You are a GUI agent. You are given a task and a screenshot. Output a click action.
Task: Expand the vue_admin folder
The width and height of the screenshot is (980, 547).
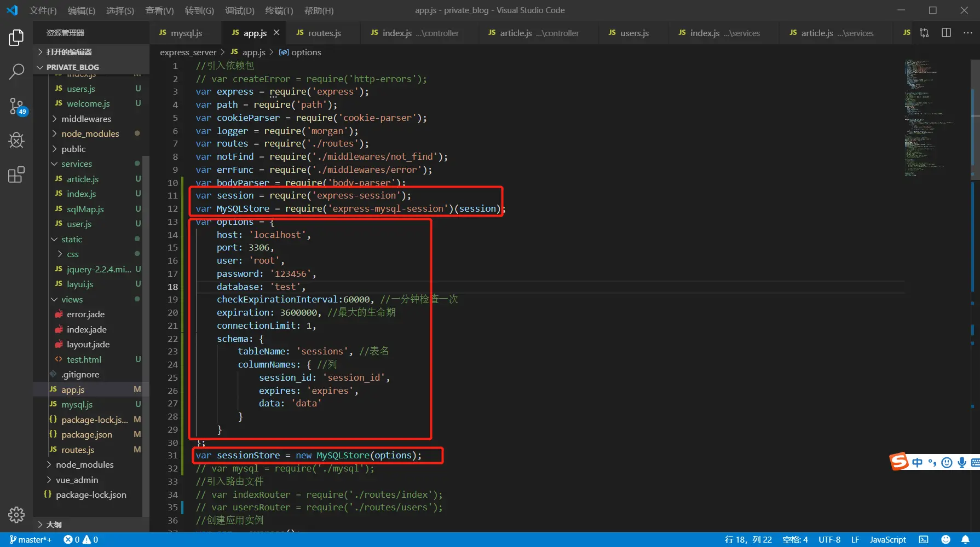point(77,480)
